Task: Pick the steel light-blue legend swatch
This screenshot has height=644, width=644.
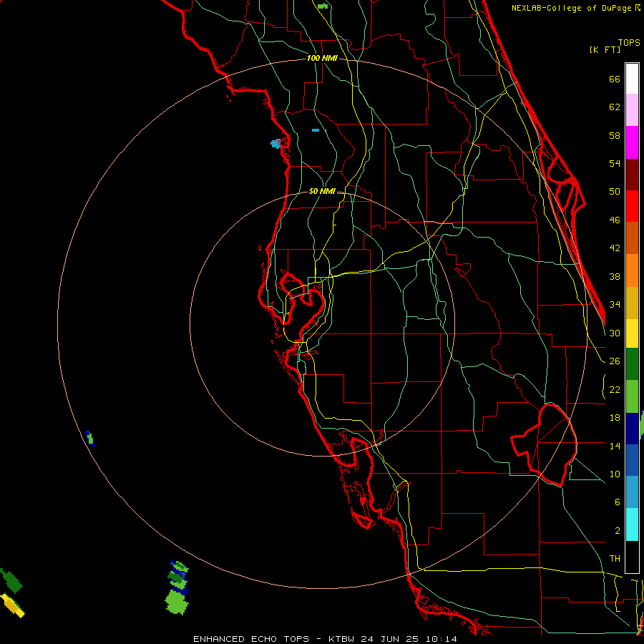Action: 632,492
